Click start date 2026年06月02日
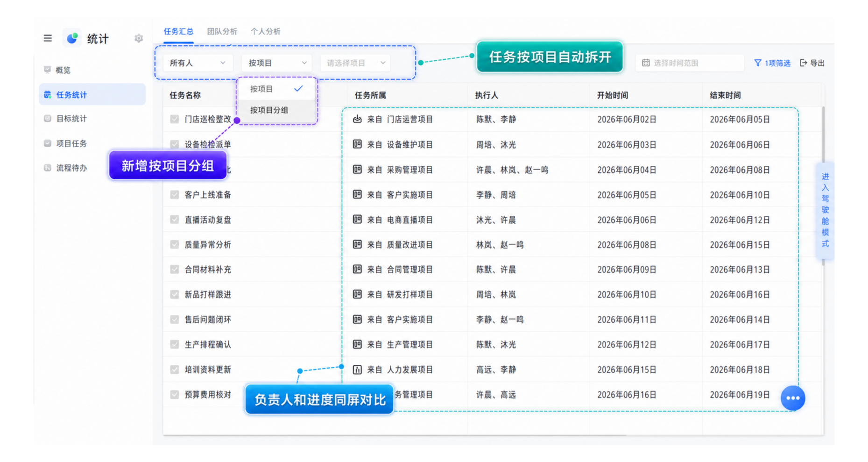 (x=627, y=119)
